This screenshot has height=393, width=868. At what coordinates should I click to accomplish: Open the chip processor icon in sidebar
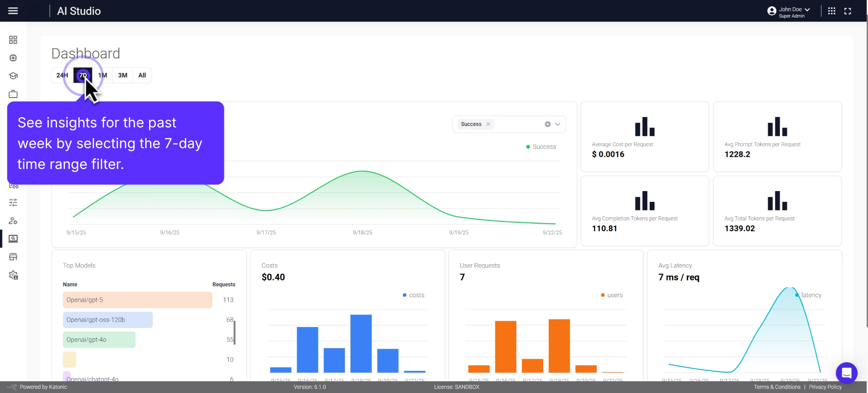coord(13,58)
